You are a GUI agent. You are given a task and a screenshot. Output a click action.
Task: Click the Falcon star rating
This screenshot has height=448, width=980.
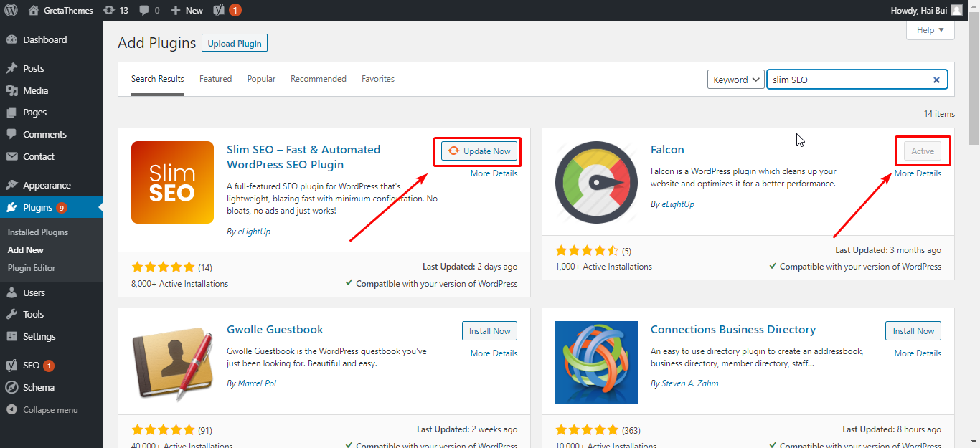coord(587,251)
